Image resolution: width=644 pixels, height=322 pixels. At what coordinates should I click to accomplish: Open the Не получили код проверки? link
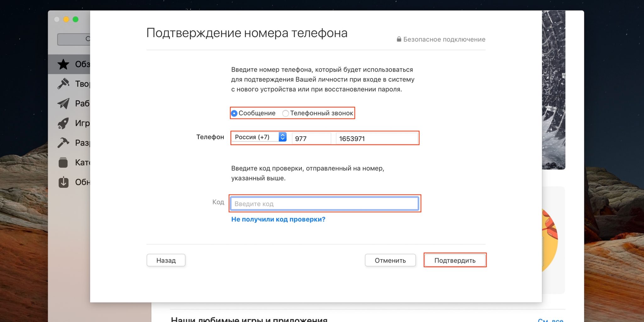pyautogui.click(x=278, y=219)
